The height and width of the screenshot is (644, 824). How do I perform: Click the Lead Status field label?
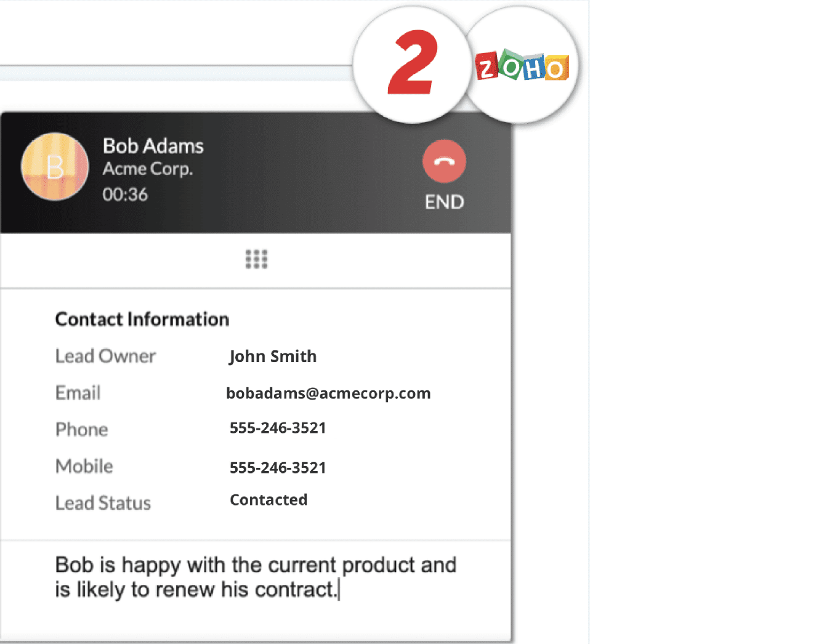coord(103,503)
